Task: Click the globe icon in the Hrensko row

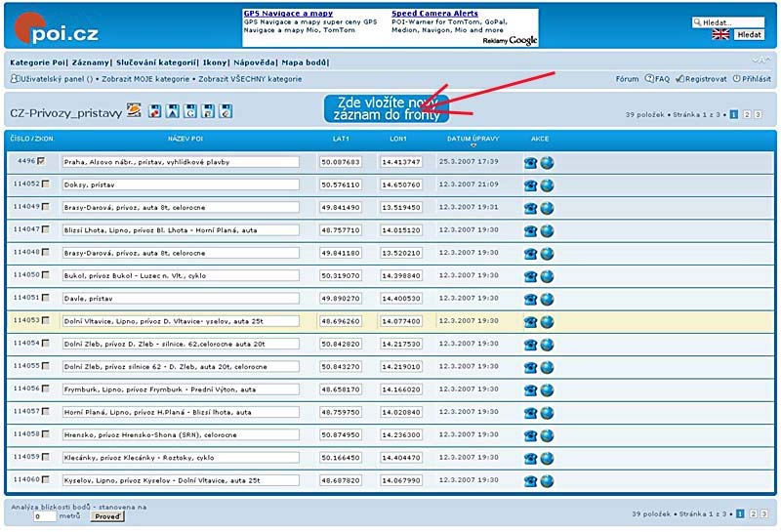Action: point(547,436)
